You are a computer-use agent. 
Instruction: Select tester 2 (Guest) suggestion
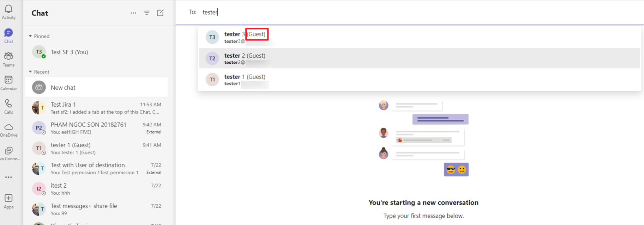[x=419, y=58]
